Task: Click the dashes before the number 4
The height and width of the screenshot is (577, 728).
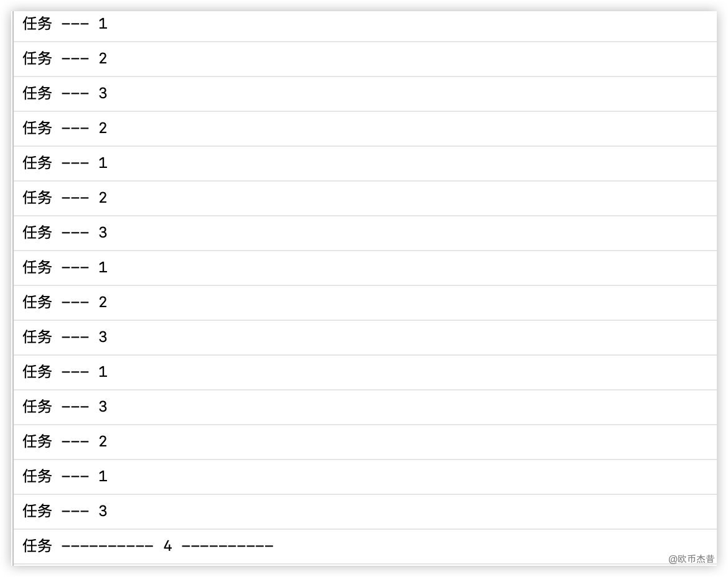Action: (x=107, y=547)
